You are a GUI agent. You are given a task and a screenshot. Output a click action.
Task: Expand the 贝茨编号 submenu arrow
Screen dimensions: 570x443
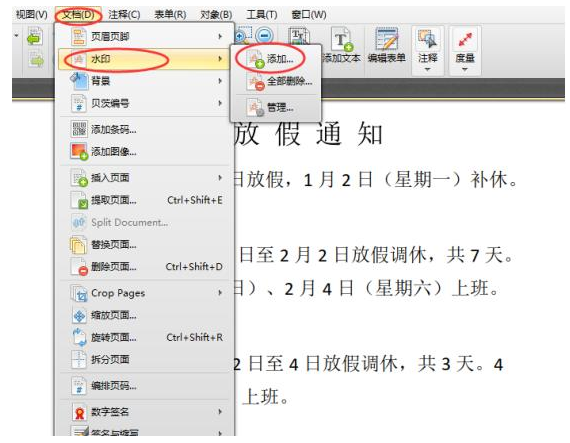220,104
